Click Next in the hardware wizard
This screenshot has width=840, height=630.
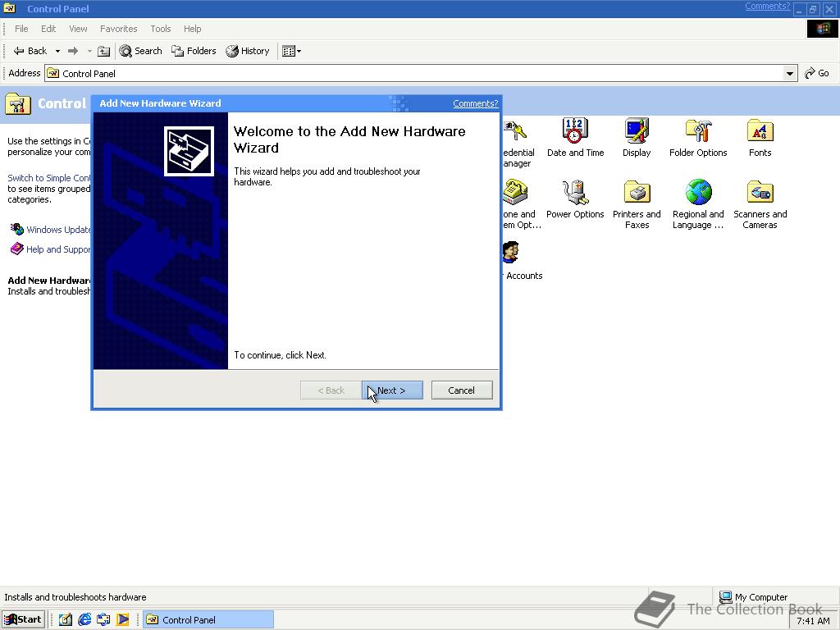pos(392,390)
